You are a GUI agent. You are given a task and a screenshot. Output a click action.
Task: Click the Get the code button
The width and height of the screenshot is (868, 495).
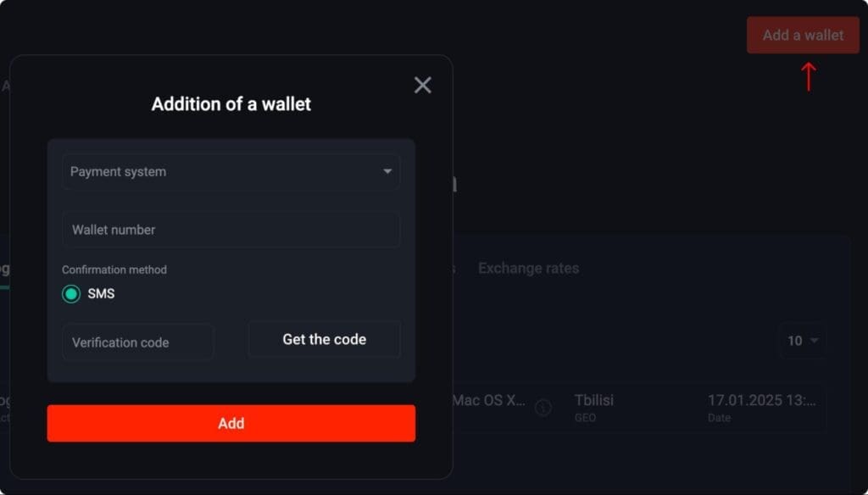324,339
